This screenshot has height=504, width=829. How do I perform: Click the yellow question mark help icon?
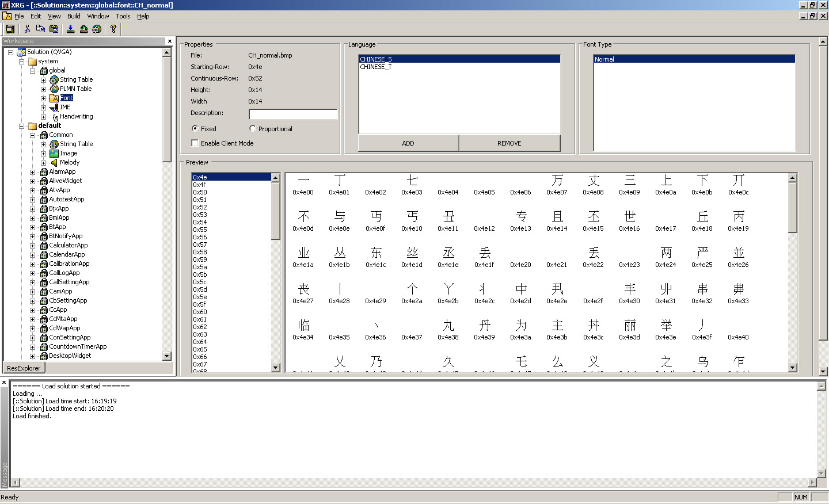pyautogui.click(x=113, y=29)
